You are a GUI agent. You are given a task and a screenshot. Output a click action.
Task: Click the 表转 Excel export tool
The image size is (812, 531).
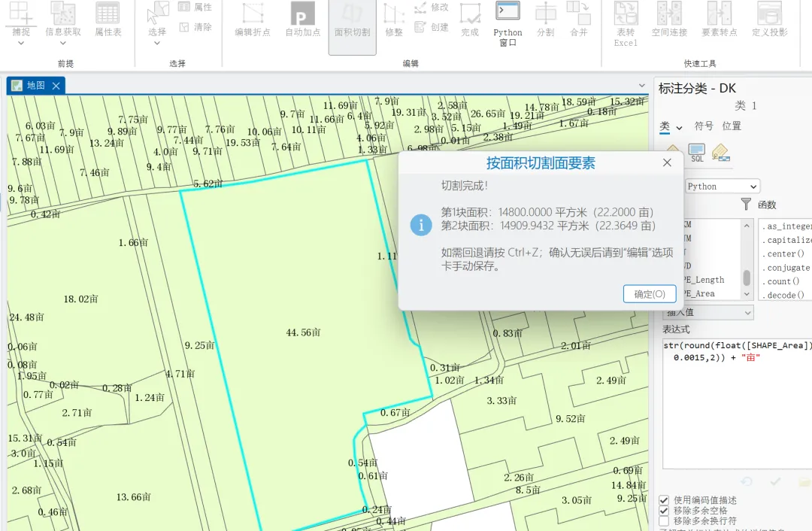(626, 23)
